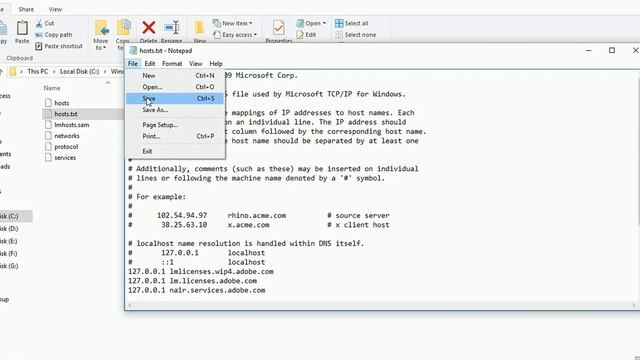Open the Notepad Help menu
Image resolution: width=640 pixels, height=360 pixels.
[216, 64]
